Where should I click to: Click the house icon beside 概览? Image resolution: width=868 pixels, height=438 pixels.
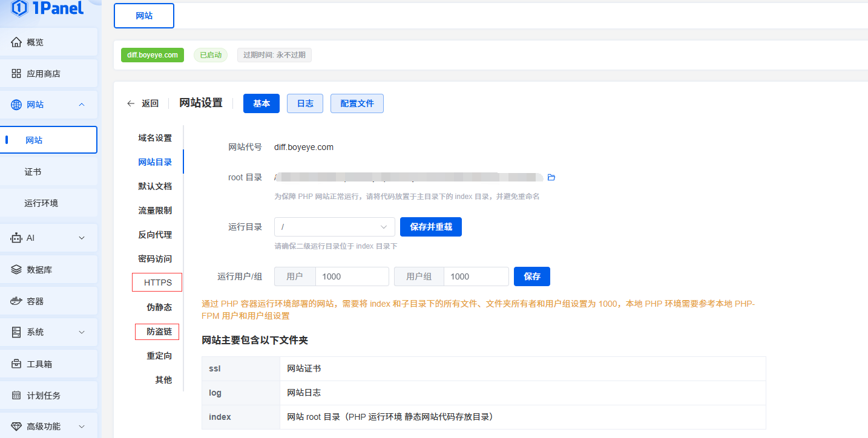16,42
